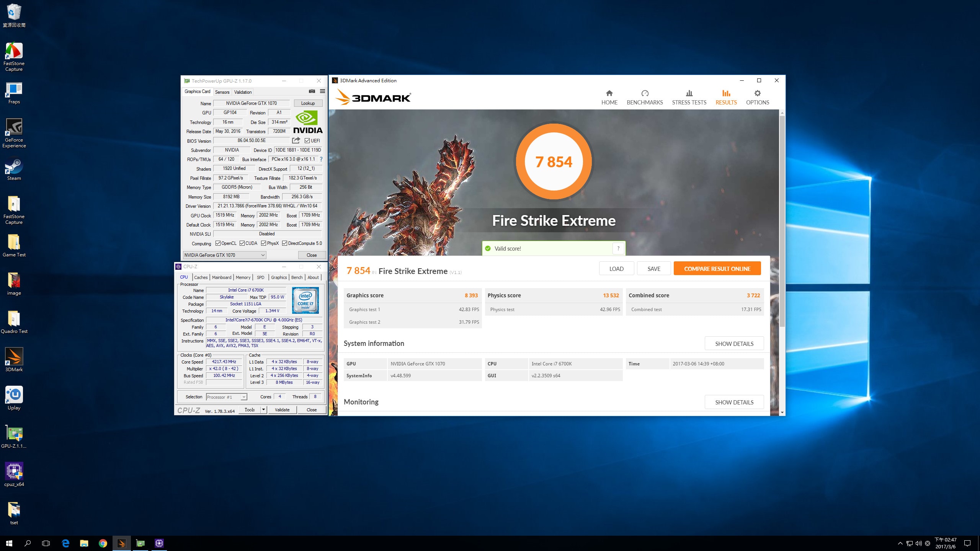Toggle the DirectCompute 5.0 checkbox
The height and width of the screenshot is (551, 980).
284,243
